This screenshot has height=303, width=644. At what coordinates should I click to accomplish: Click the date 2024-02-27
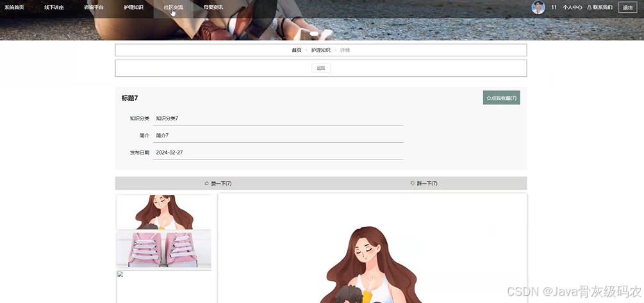point(169,152)
